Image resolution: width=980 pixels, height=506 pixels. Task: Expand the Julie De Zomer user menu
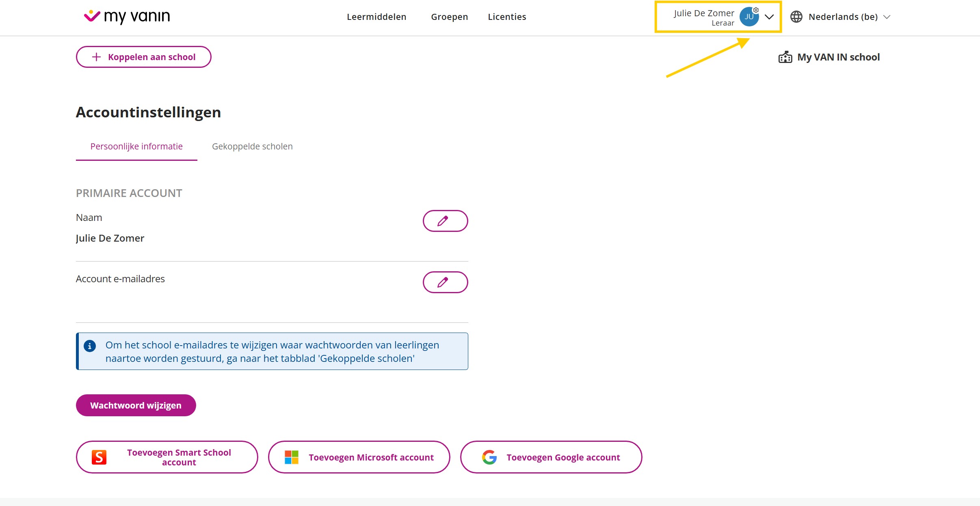coord(769,17)
